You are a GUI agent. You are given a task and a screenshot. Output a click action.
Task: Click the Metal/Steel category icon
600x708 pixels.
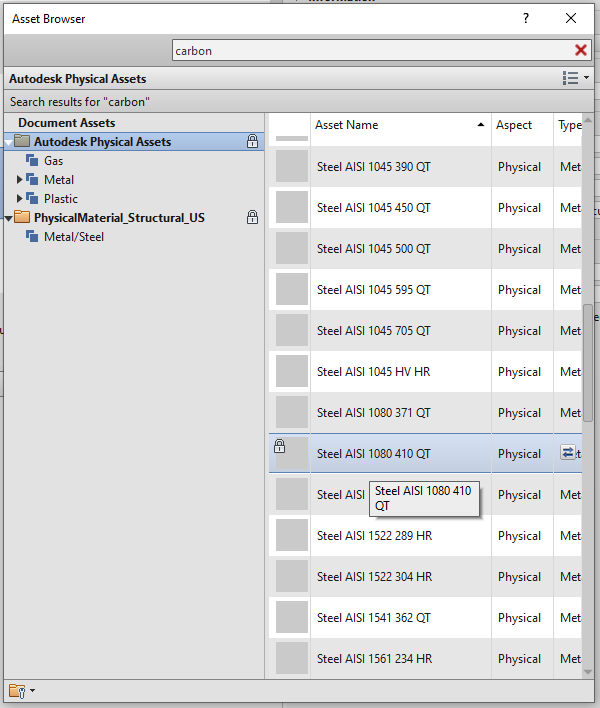click(x=32, y=236)
